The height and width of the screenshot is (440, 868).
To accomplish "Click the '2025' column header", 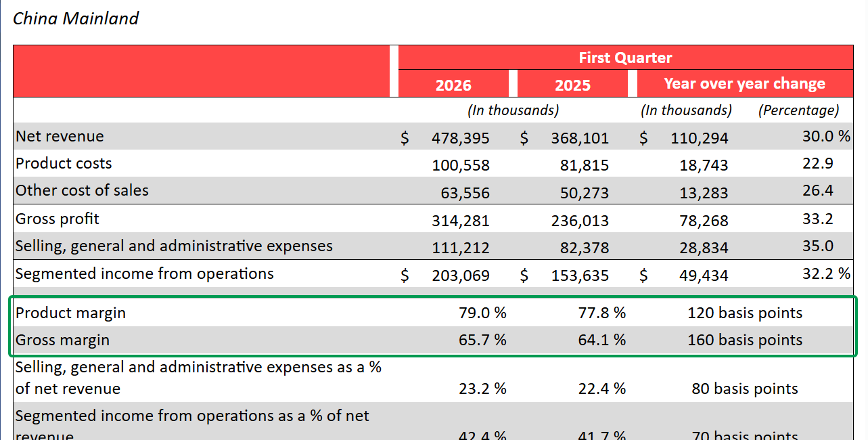I will 572,85.
